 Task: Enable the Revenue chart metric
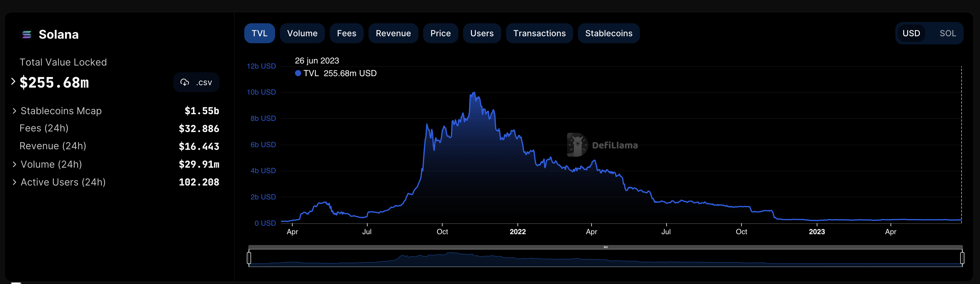393,34
